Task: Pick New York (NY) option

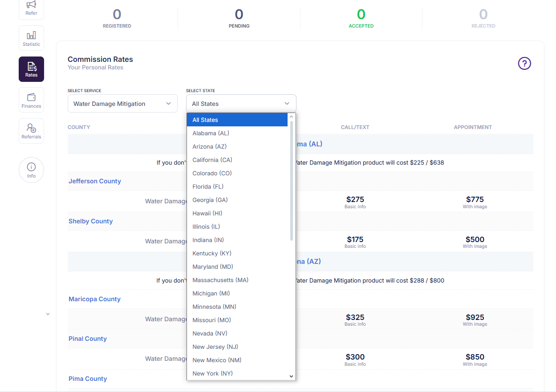Action: coord(237,373)
